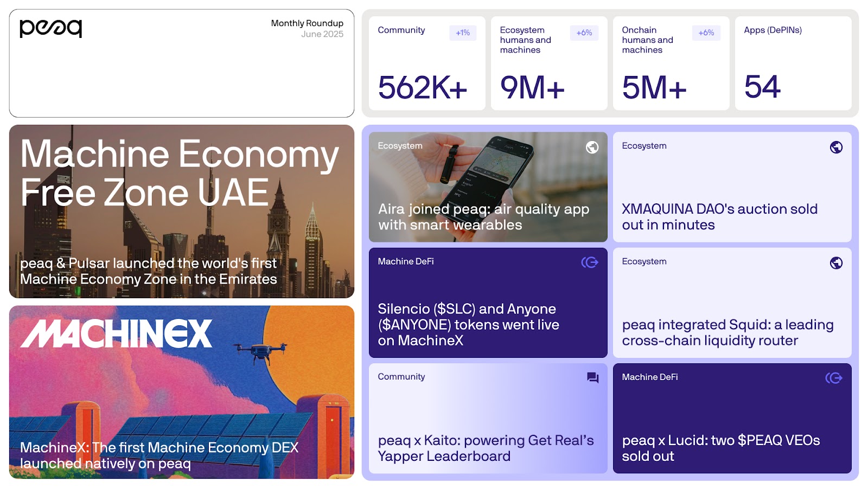868x488 pixels.
Task: Click chat bubble icon on Kaito card
Action: (592, 377)
